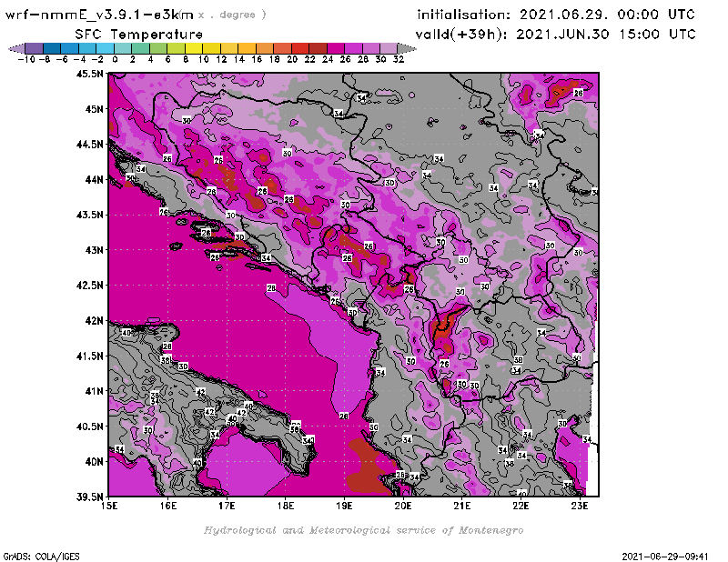This screenshot has height=562, width=728.
Task: Select the violet 26 to 28 legend swatch
Action: pos(353,49)
